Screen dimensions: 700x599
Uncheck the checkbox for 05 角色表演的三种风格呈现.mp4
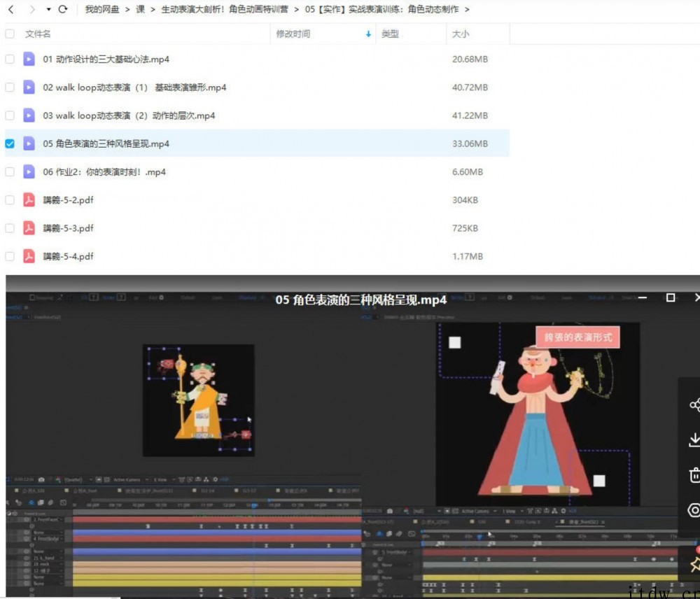[8, 143]
